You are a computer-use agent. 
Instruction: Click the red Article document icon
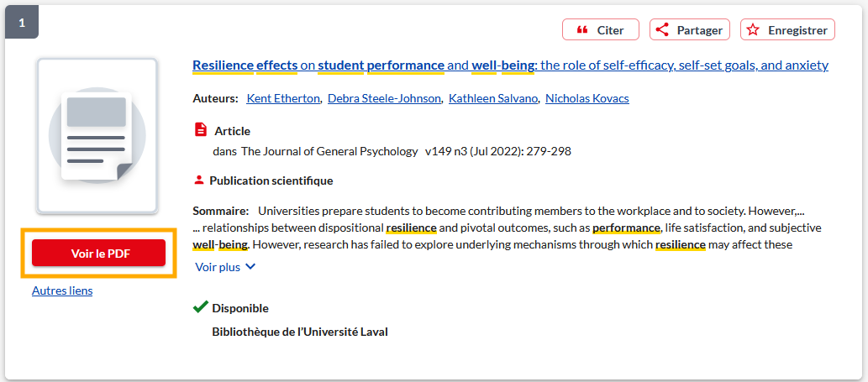[200, 130]
